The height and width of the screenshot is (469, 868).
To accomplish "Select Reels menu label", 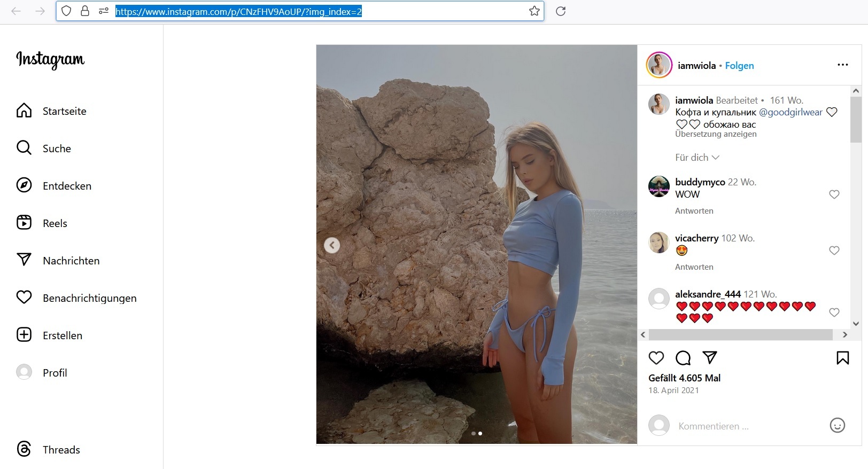I will click(x=55, y=223).
